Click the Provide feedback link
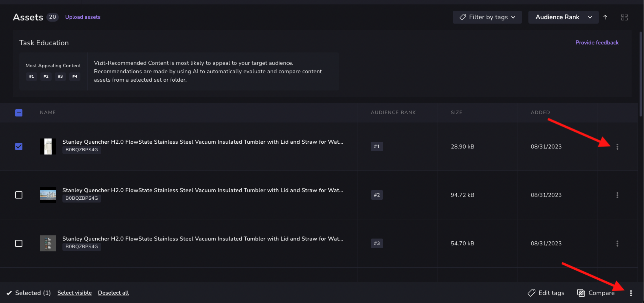 point(597,42)
